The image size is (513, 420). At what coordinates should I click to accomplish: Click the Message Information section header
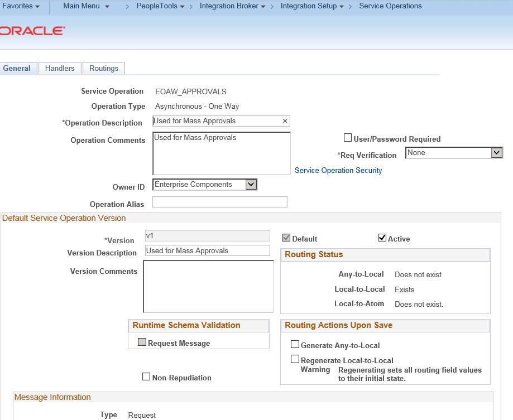(x=52, y=397)
